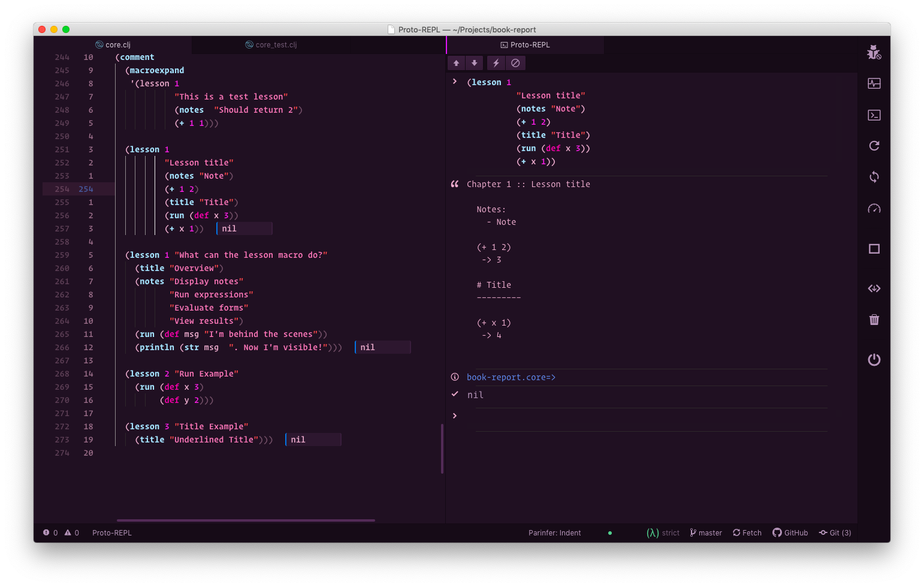Clear the REPL with the trash icon
This screenshot has height=587, width=924.
point(874,320)
